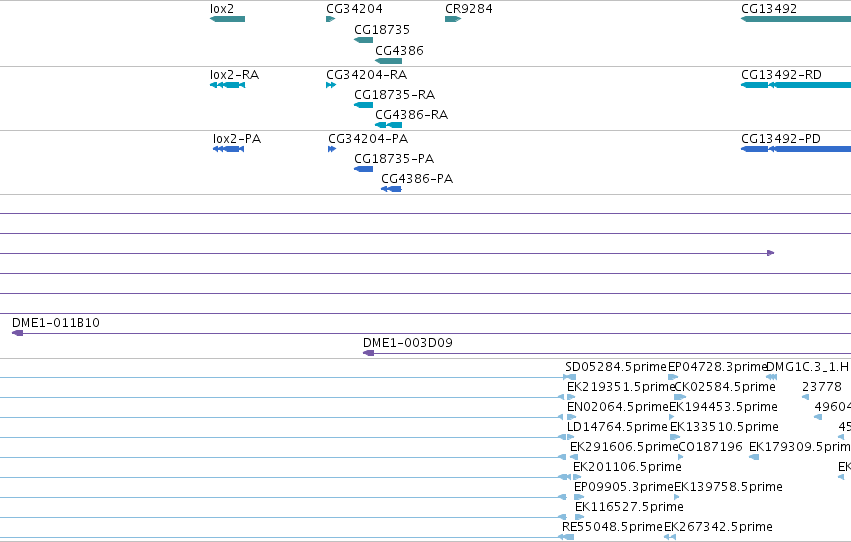Click the CG34204 gene label text
Viewport: 851px width, 542px height.
point(354,9)
